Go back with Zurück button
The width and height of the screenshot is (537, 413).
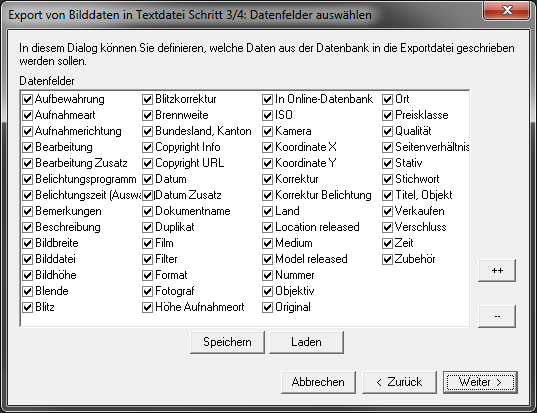399,382
